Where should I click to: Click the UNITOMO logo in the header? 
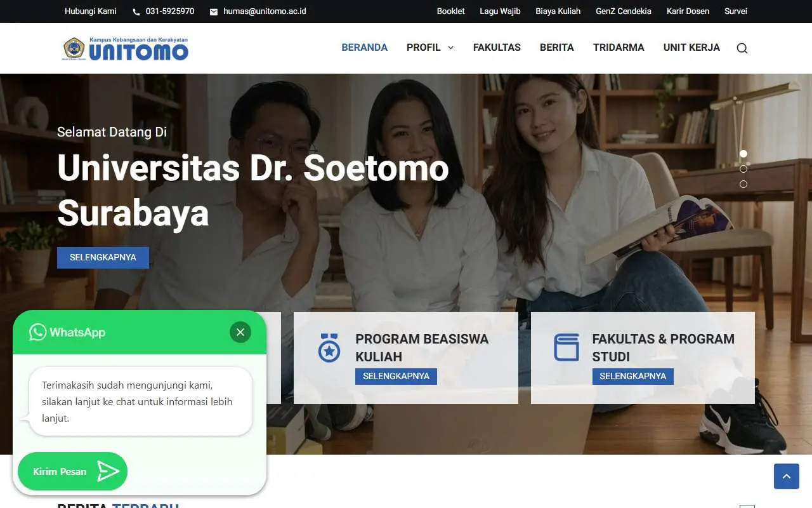[x=126, y=48]
